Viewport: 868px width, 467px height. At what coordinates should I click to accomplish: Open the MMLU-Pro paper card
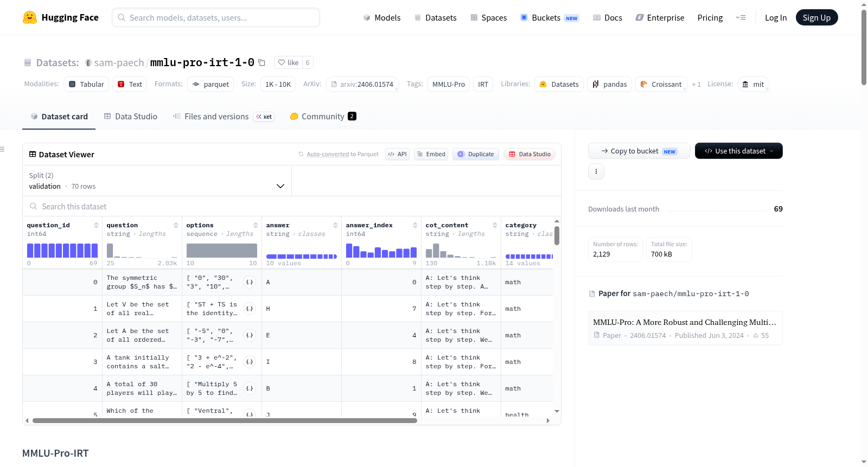pyautogui.click(x=685, y=328)
